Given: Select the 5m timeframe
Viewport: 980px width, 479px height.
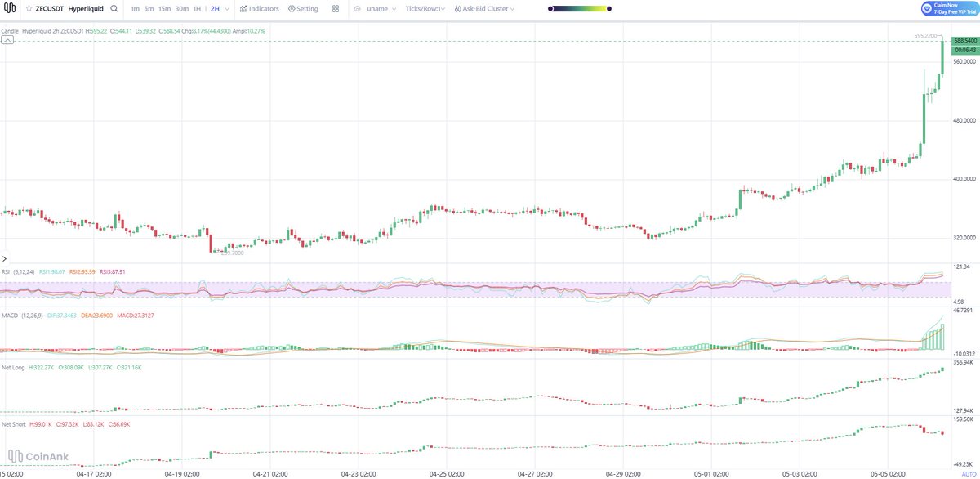Looking at the screenshot, I should pos(149,9).
